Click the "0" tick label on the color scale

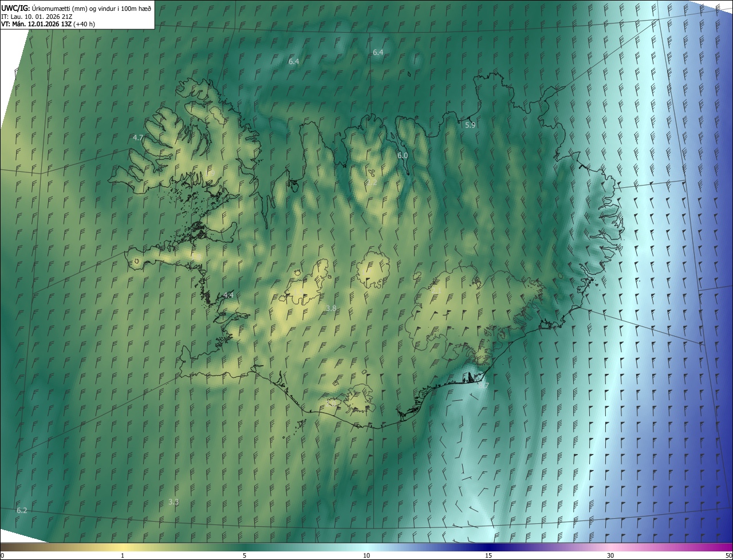(x=2, y=555)
